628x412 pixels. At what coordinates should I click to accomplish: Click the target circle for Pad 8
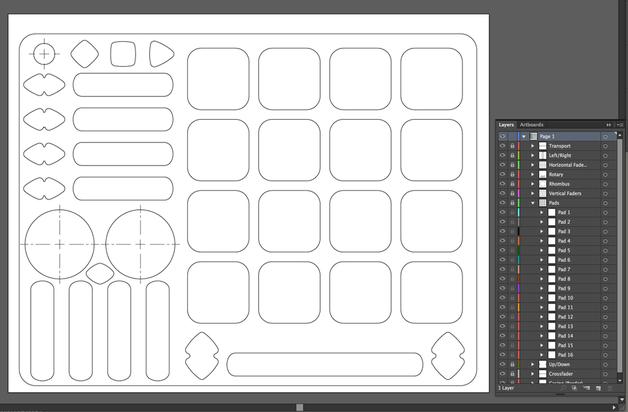tap(605, 279)
